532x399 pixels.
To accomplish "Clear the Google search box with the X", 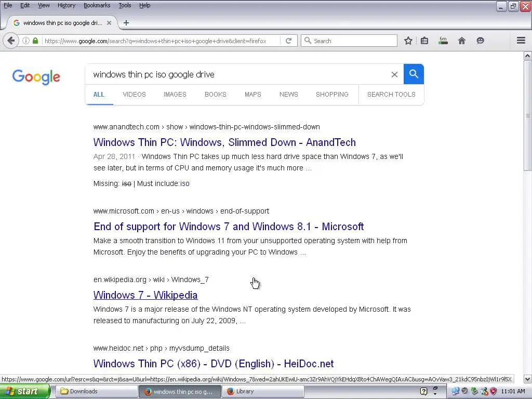I will pos(394,74).
